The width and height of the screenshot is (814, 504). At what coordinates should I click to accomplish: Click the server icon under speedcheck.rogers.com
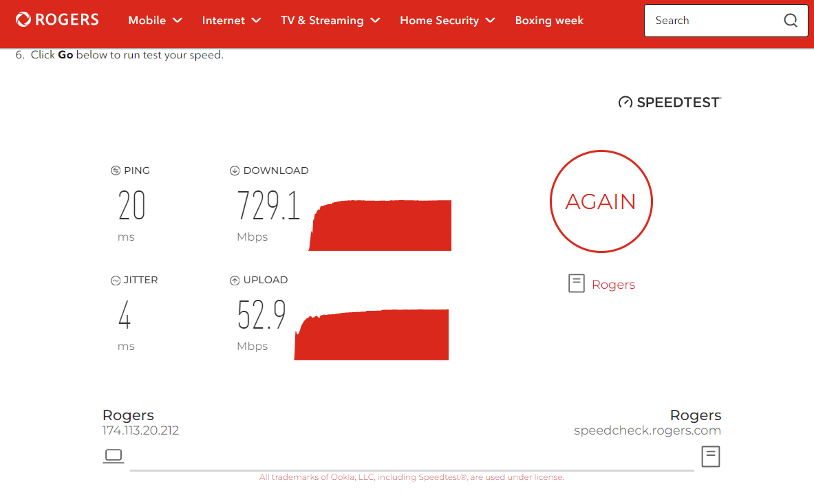pyautogui.click(x=710, y=457)
